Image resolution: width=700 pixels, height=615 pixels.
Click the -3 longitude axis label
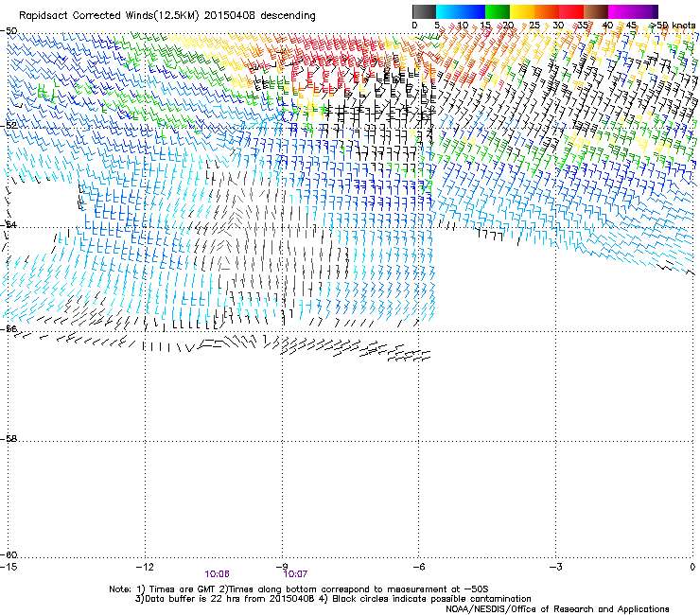point(555,567)
